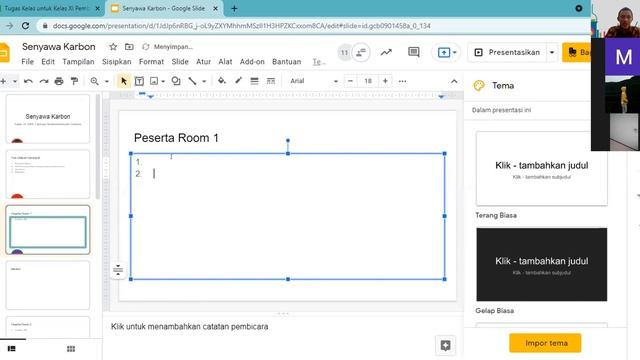Open the Add-on menu
This screenshot has height=360, width=640.
252,62
